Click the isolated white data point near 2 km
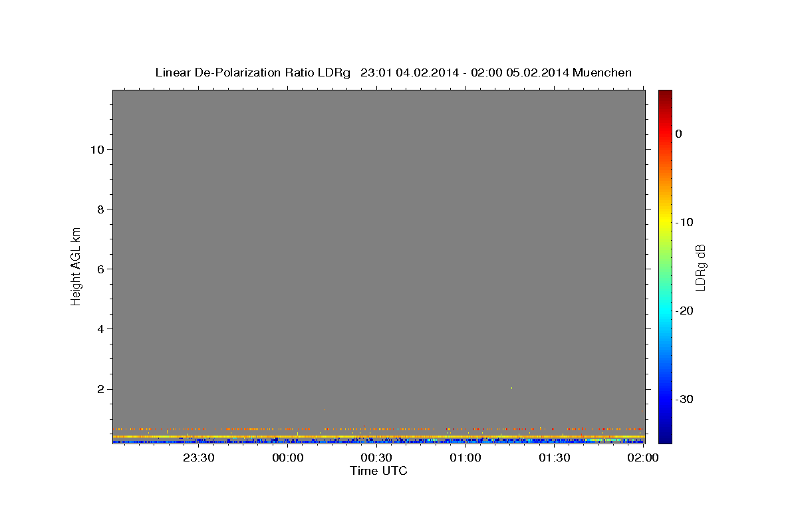Viewport: 798px width, 532px height. (511, 388)
